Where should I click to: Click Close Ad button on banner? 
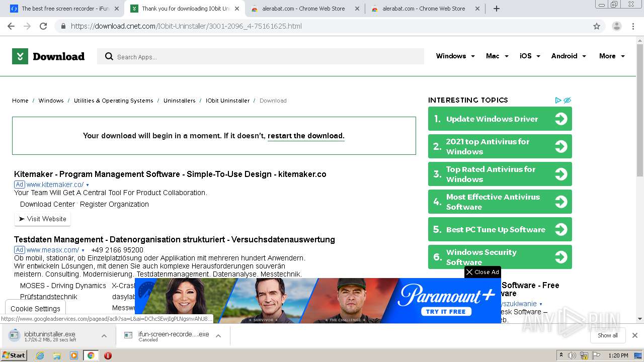coord(482,272)
